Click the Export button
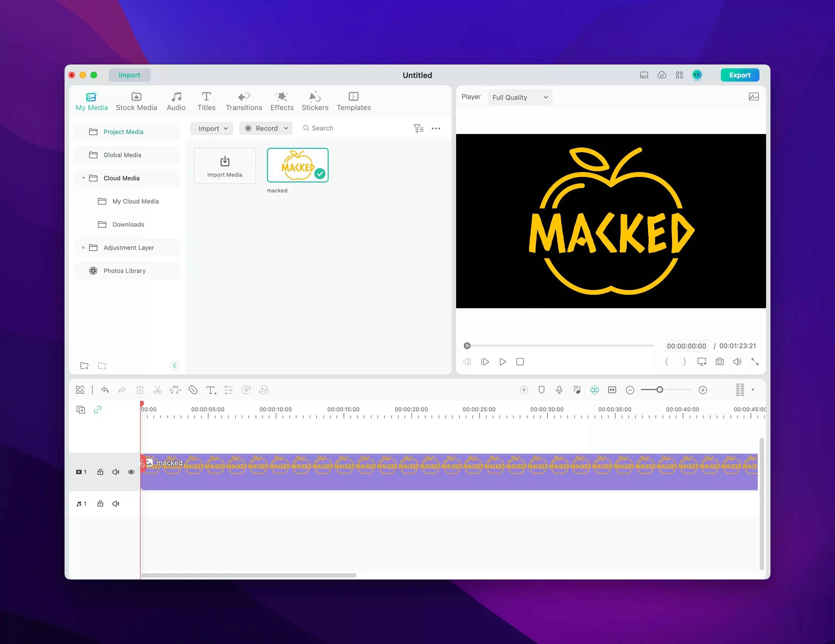 739,75
